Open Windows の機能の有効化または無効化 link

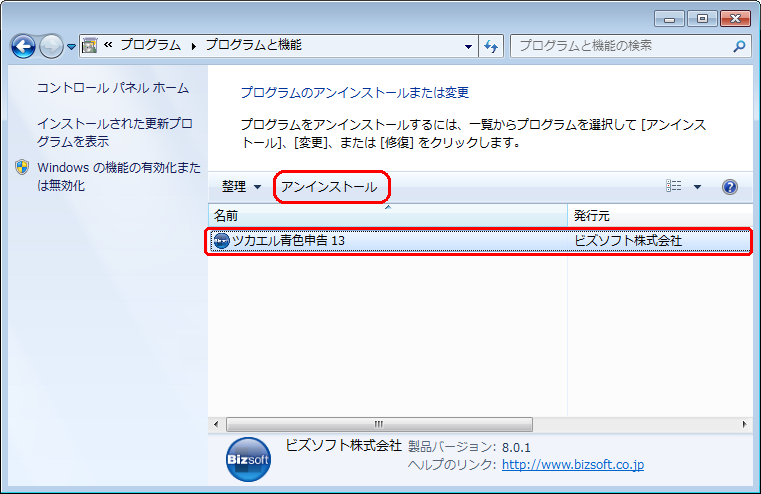point(119,176)
